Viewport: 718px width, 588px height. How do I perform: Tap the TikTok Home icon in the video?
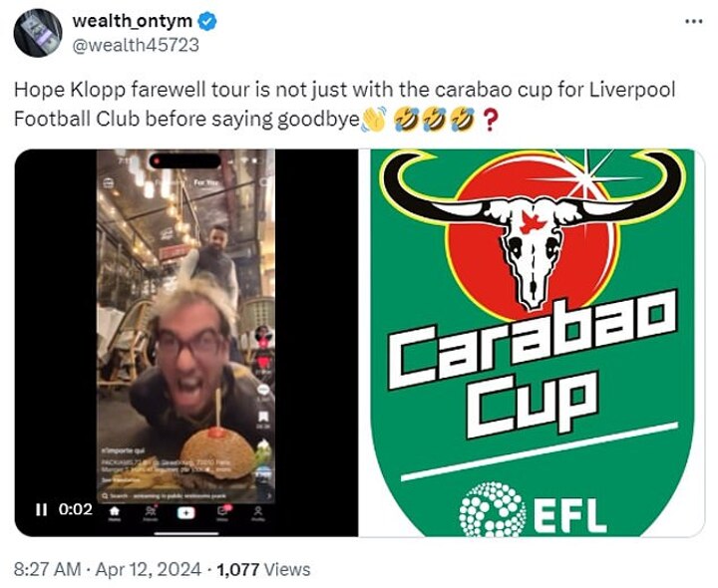(x=115, y=513)
